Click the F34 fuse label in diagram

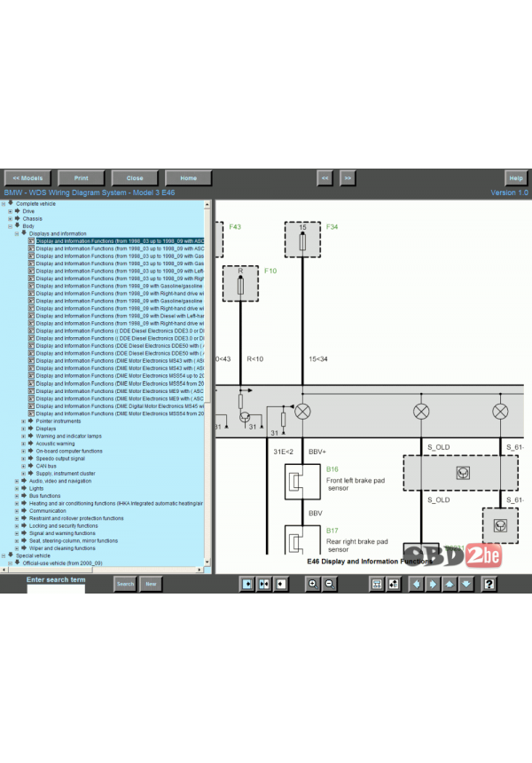[x=332, y=227]
